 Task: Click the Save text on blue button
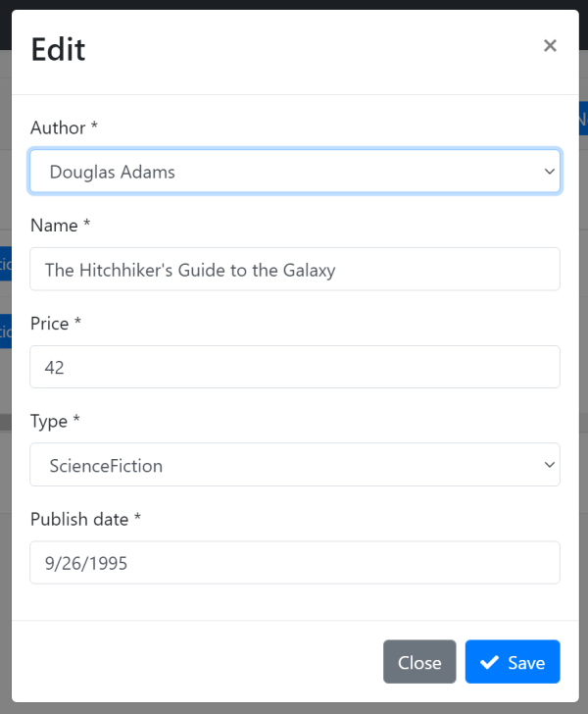pyautogui.click(x=526, y=663)
